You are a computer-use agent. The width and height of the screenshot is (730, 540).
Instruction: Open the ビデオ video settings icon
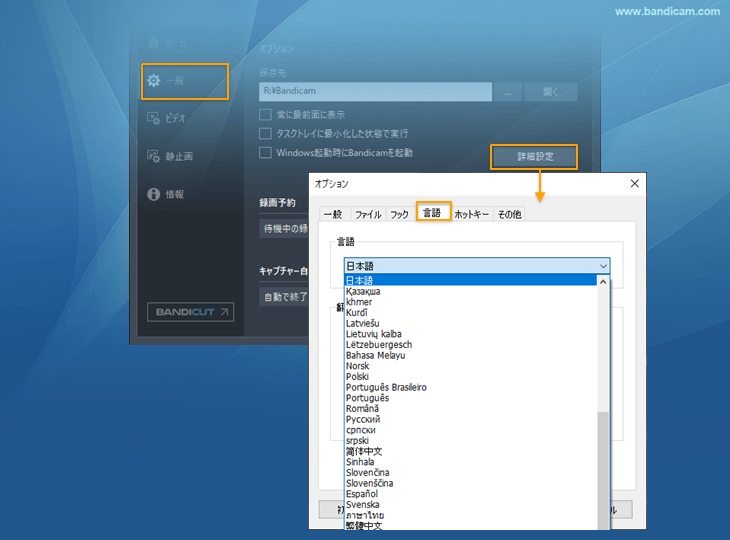[153, 118]
